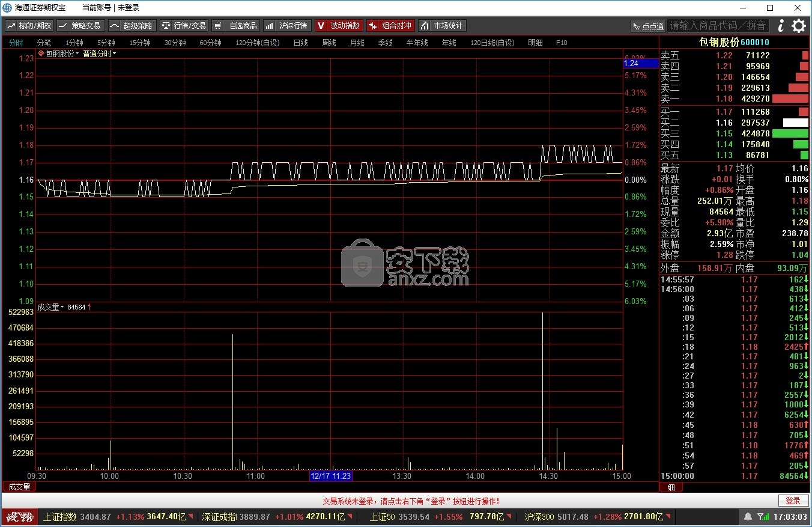Screen dimensions: 812x527
Task: Click the 17:03:03 clock in status bar
Action: pyautogui.click(x=790, y=517)
